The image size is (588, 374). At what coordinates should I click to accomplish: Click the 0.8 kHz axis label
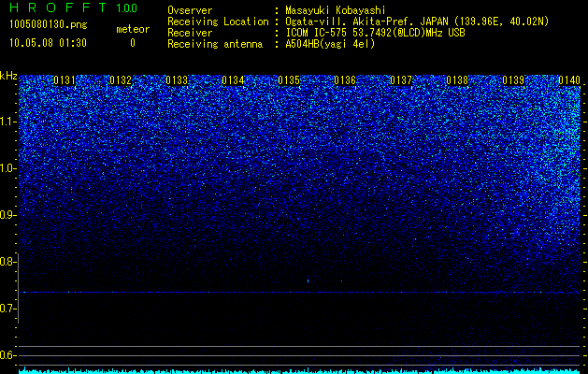click(7, 262)
